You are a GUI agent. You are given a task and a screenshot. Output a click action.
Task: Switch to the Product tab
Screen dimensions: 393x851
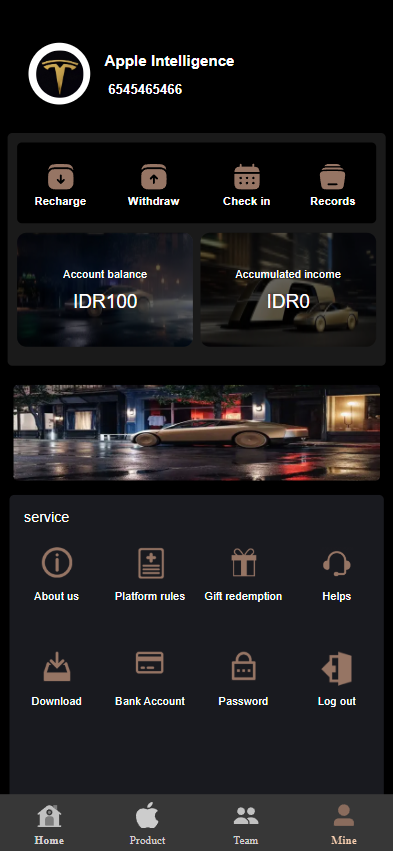click(147, 823)
